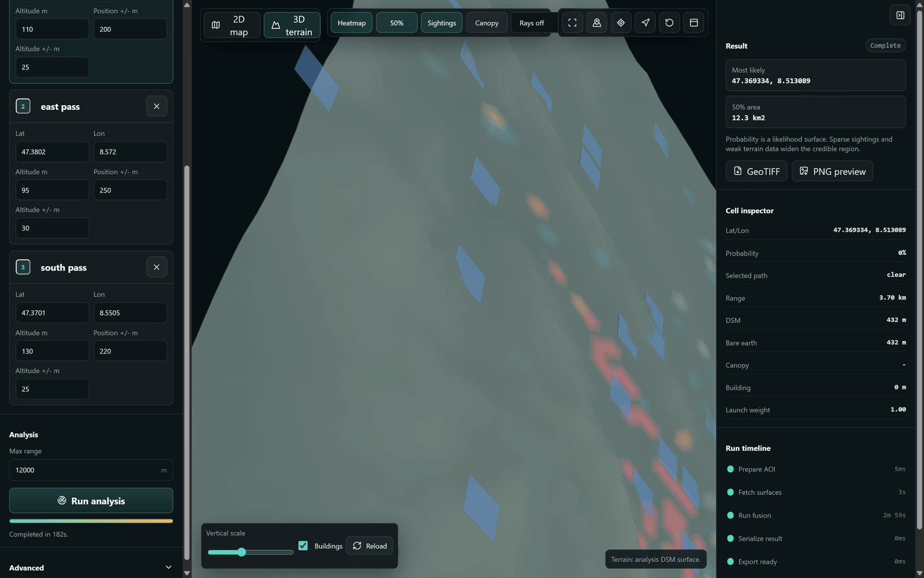The image size is (924, 578).
Task: Click the Launch weight 1.00 value
Action: (x=898, y=410)
